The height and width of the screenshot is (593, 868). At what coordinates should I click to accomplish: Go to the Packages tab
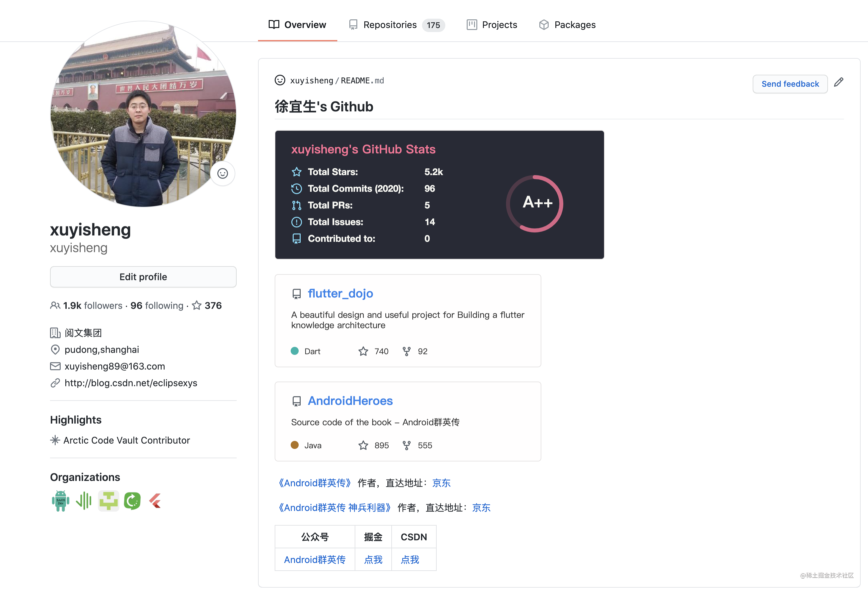(567, 25)
